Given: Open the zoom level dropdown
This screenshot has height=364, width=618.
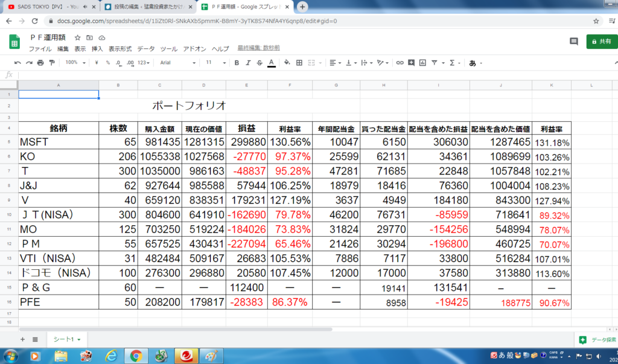Looking at the screenshot, I should (75, 63).
